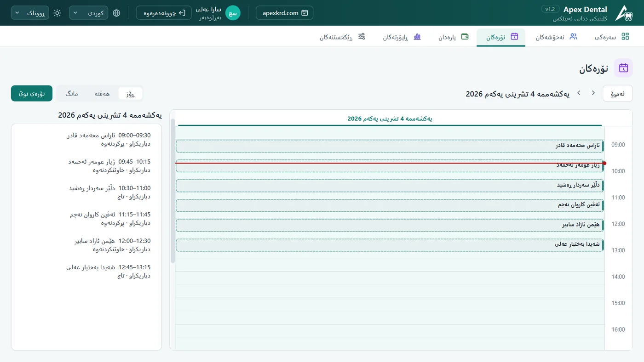Image resolution: width=644 pixels, height=362 pixels.
Task: Click the green date header above the calendar column
Action: pos(390,119)
